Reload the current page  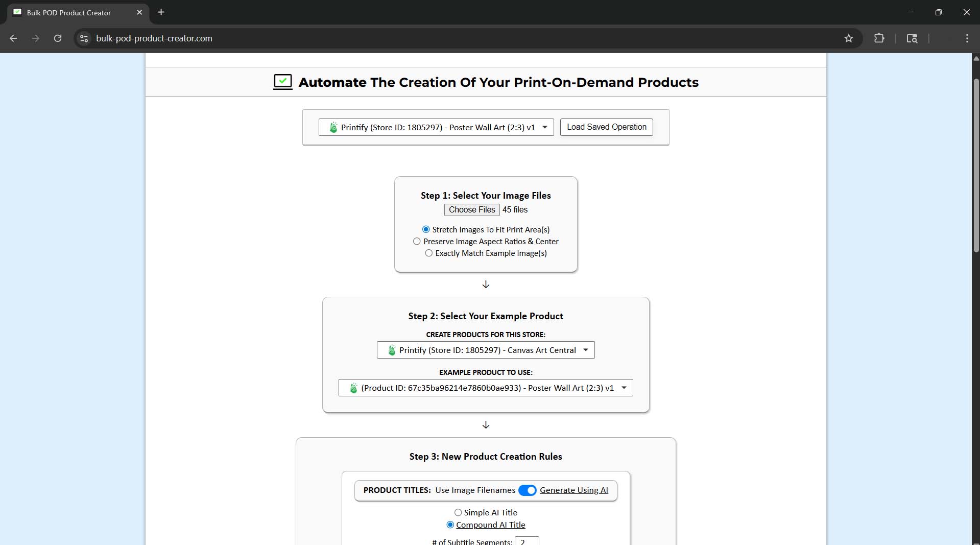(58, 38)
